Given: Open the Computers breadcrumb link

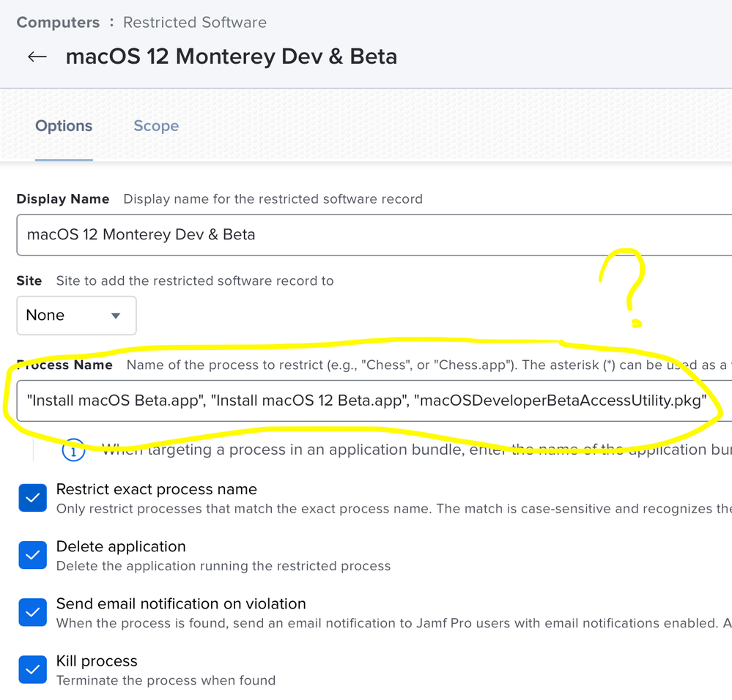Looking at the screenshot, I should (x=58, y=23).
